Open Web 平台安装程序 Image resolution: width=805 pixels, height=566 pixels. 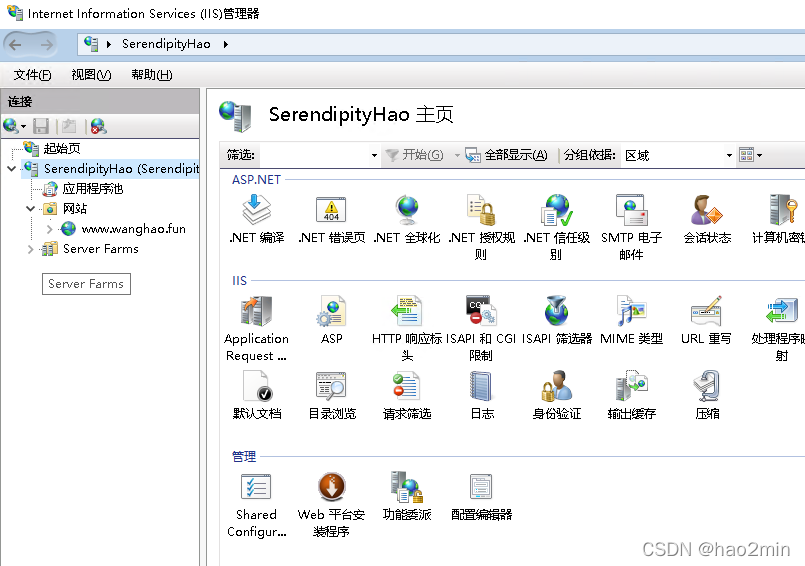point(332,505)
